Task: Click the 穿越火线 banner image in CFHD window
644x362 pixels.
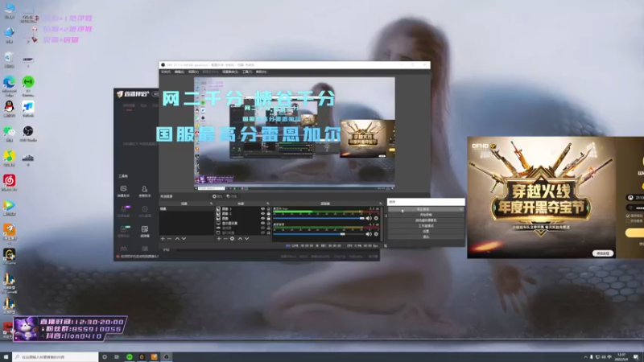Action: [x=541, y=197]
